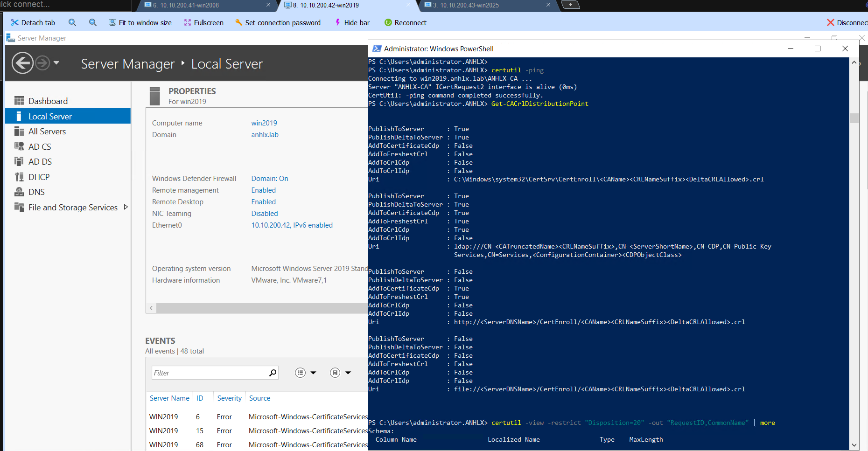Minimize the PowerShell window
The height and width of the screenshot is (451, 868).
coord(791,49)
